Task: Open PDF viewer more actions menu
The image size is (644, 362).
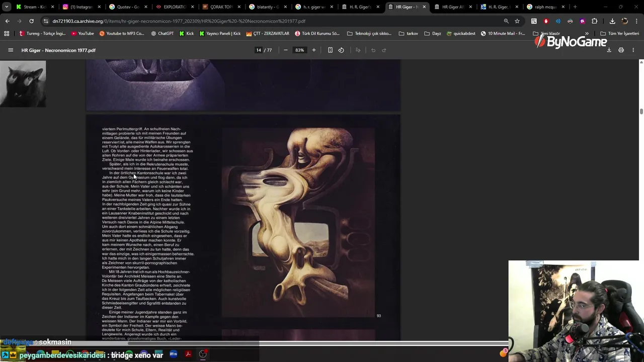Action: point(633,50)
